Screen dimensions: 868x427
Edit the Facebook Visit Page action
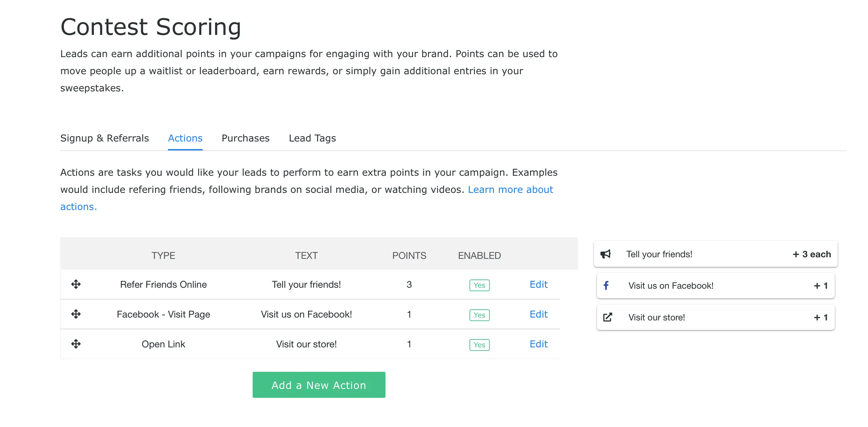[538, 314]
